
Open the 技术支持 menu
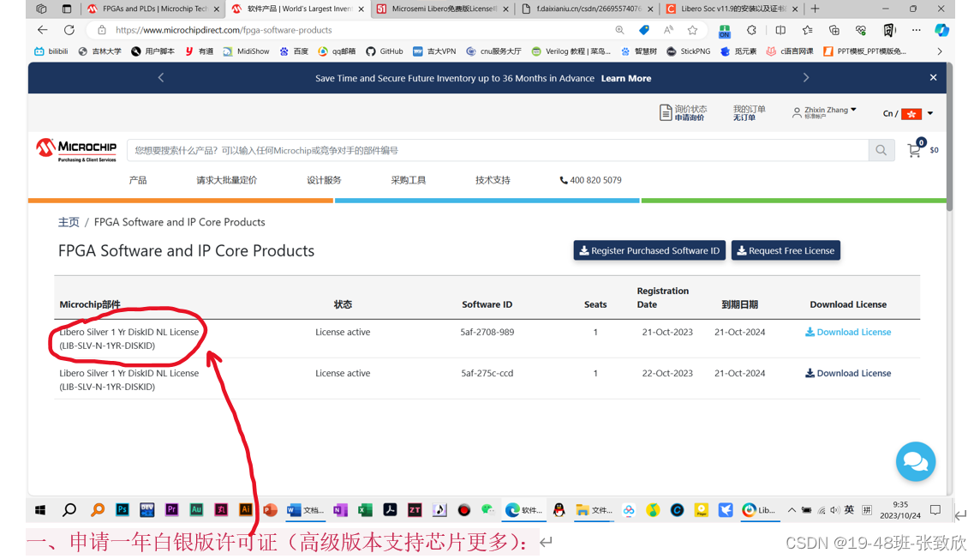point(493,180)
